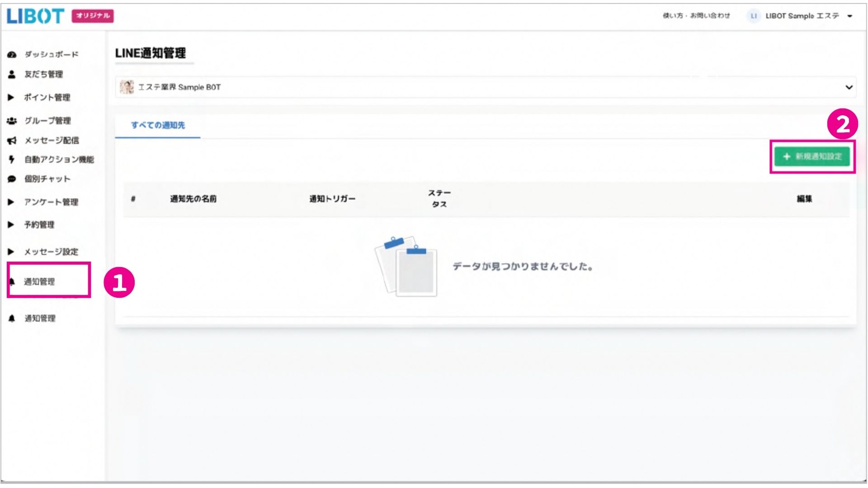This screenshot has height=488, width=868.
Task: Click the friends management person icon
Action: pyautogui.click(x=12, y=74)
